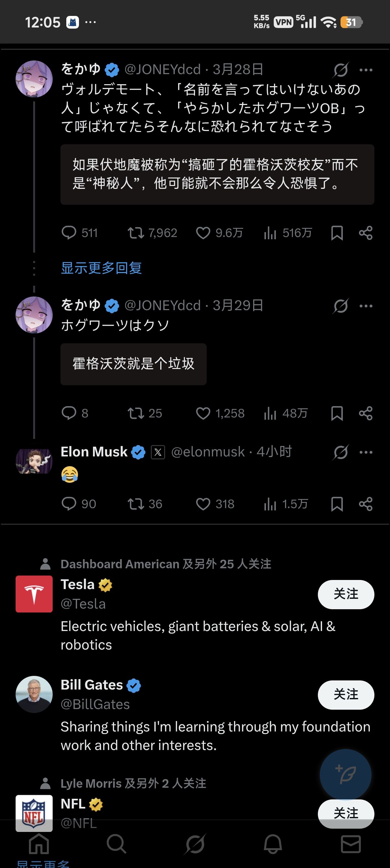Share Elon Musk's reply
This screenshot has height=868, width=390.
[366, 504]
